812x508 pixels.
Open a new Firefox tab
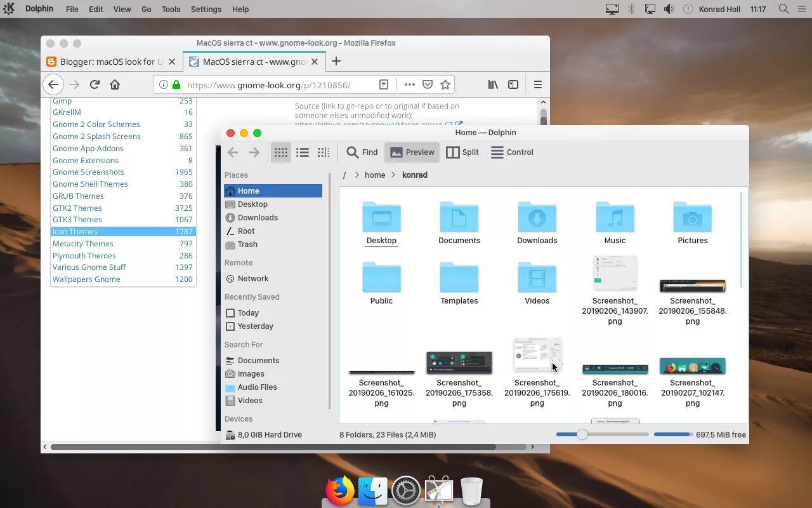pos(336,62)
